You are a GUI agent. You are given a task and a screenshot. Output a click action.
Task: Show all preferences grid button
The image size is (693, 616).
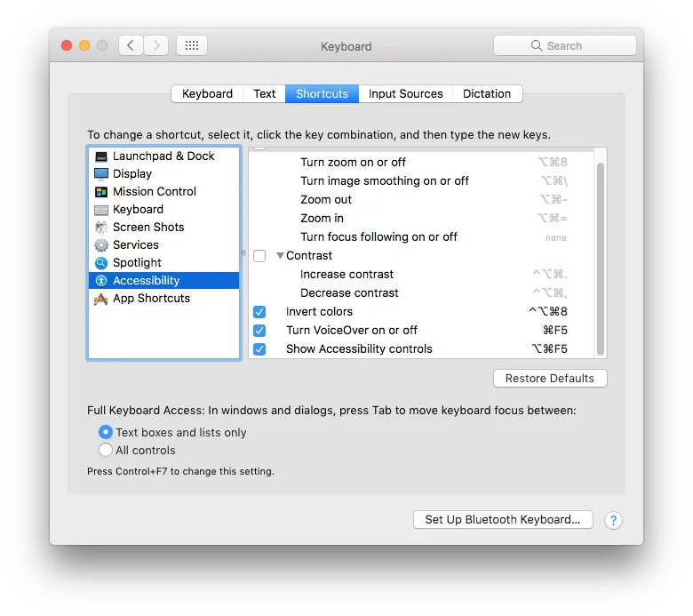[192, 45]
